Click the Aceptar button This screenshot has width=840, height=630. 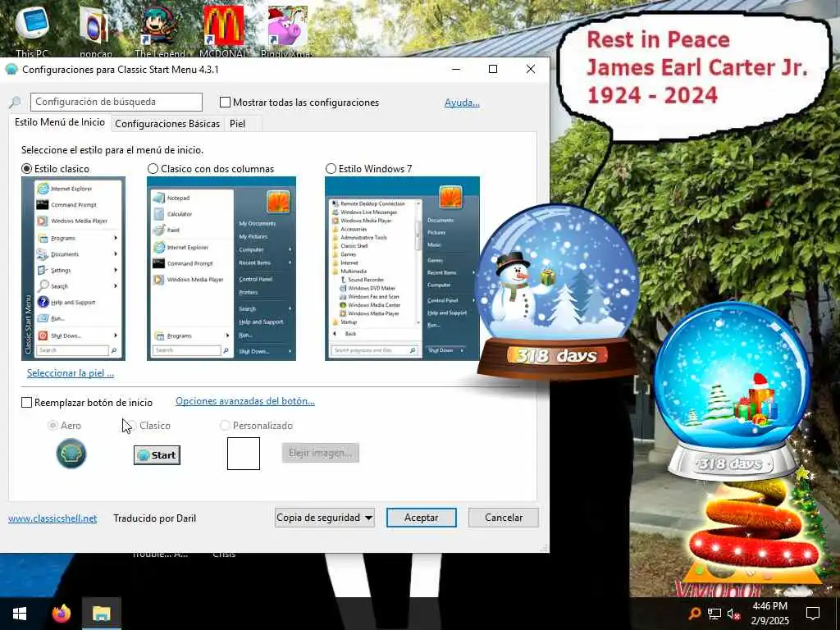coord(421,518)
